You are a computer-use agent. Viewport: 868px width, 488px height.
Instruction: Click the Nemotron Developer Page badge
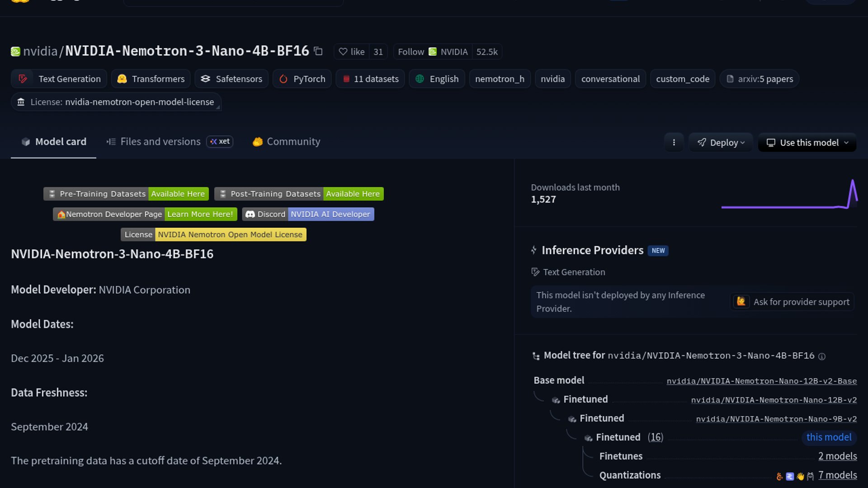tap(145, 214)
